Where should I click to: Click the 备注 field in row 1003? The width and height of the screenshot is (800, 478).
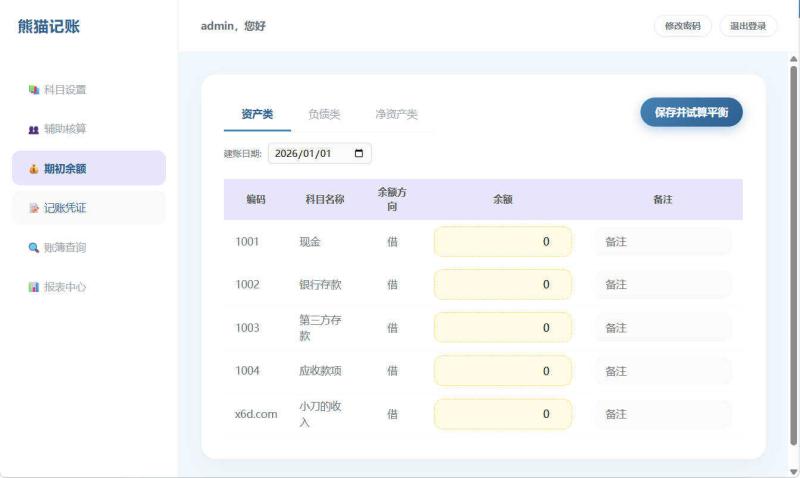[x=663, y=328]
